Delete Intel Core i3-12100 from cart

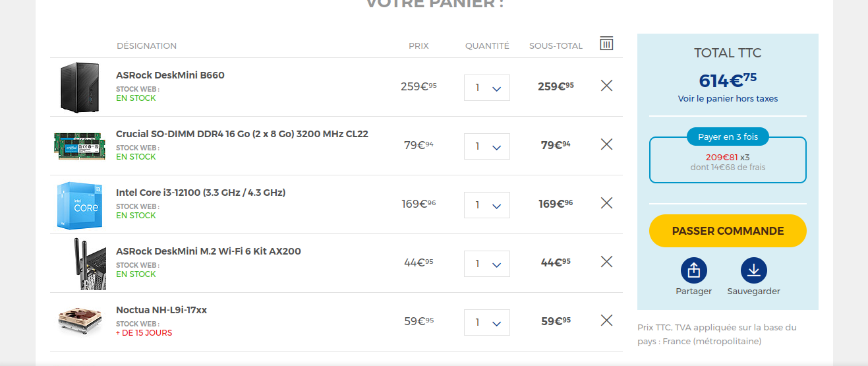[x=607, y=203]
